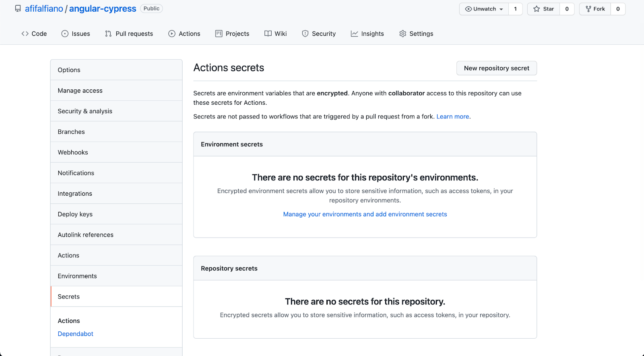Click the Unwatch button
The height and width of the screenshot is (356, 644).
[484, 9]
